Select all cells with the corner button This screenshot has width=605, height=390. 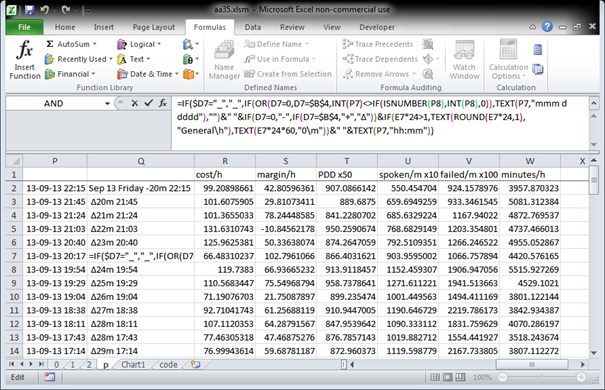[14, 161]
